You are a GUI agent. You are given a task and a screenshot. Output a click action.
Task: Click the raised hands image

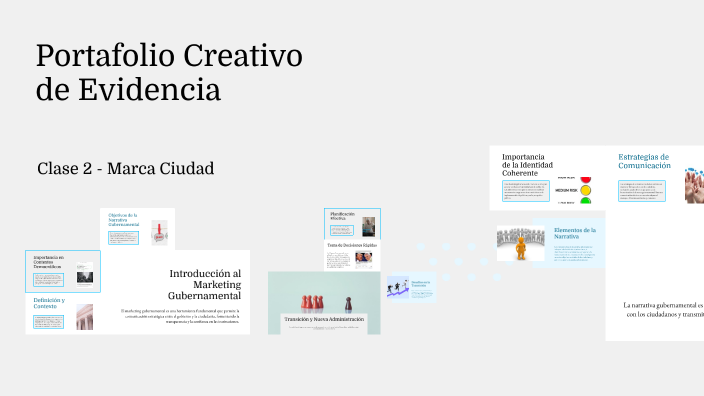[x=694, y=185]
